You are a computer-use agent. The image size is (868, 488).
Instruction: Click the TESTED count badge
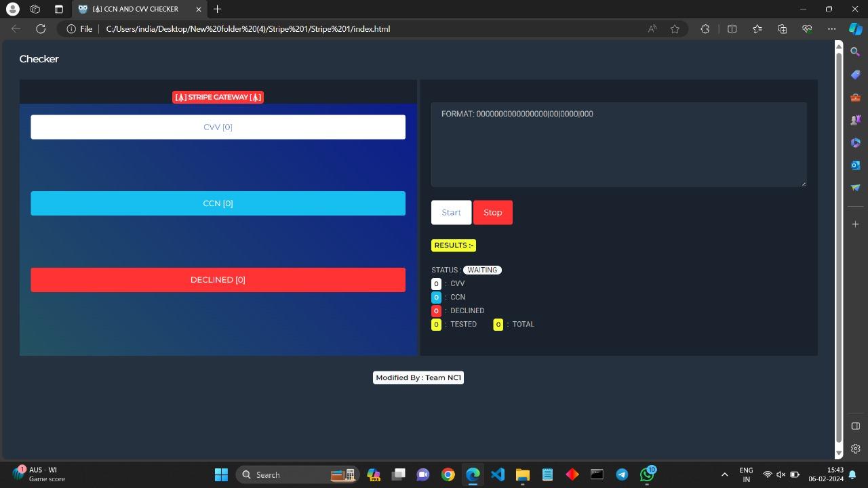coord(436,324)
